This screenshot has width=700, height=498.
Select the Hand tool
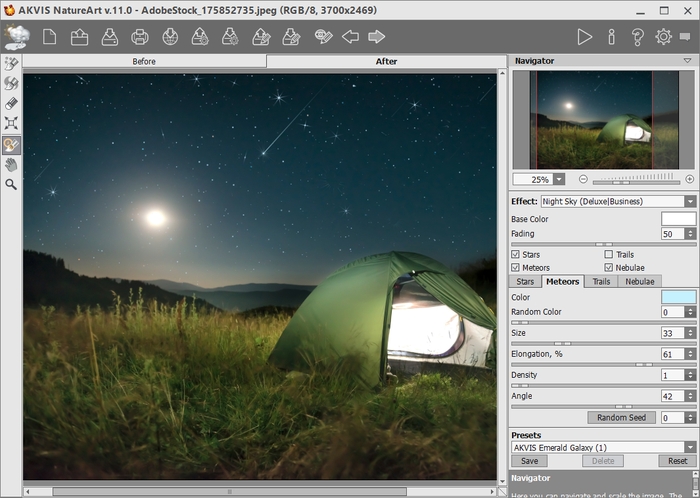pyautogui.click(x=11, y=164)
